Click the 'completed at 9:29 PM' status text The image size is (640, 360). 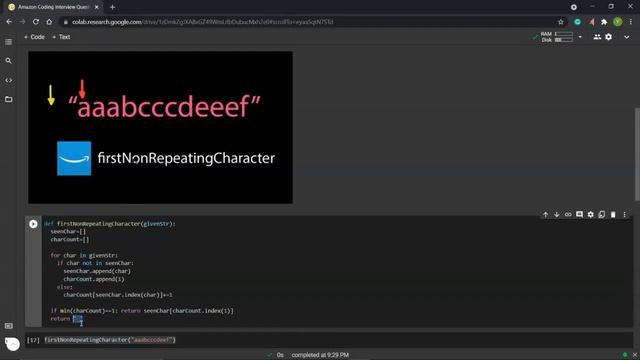pyautogui.click(x=320, y=355)
